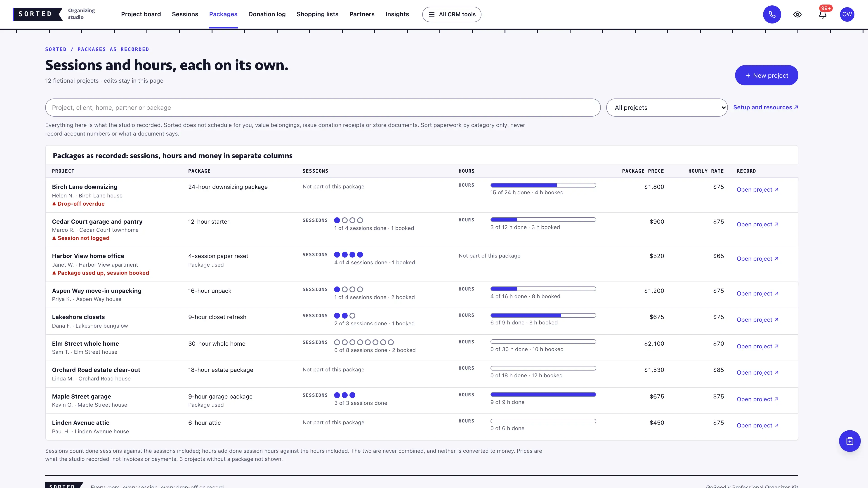Go to Partners tab
Screen dimensions: 868x488
[362, 14]
